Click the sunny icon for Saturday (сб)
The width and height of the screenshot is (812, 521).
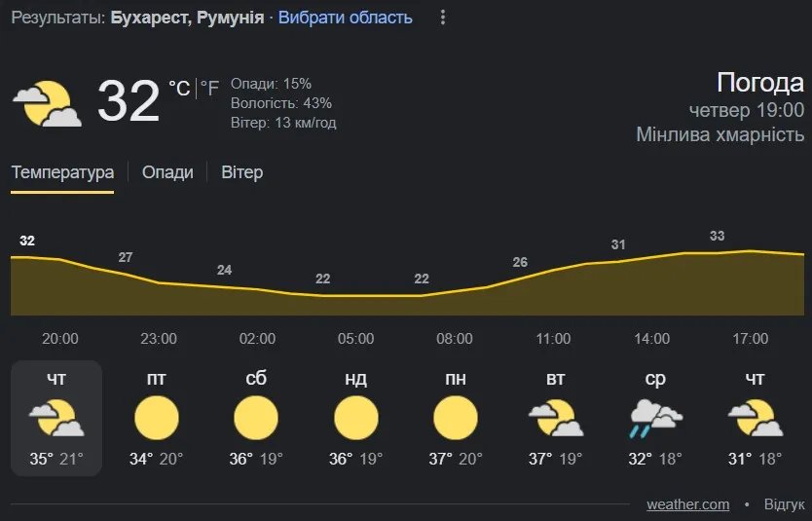pyautogui.click(x=256, y=419)
